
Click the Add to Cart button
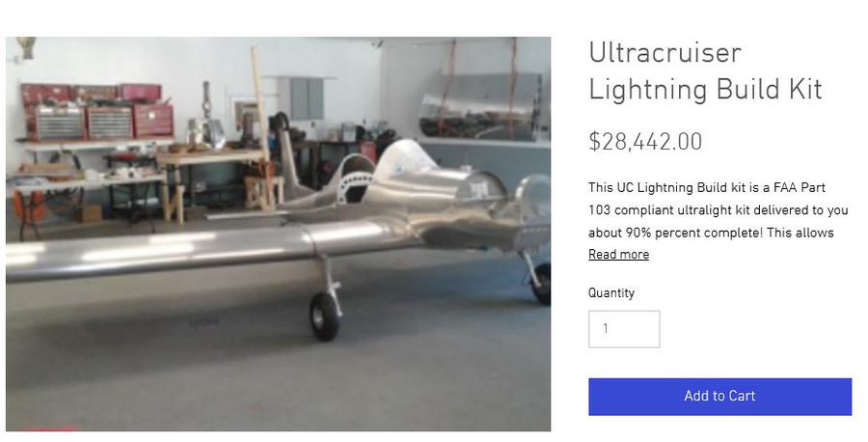tap(719, 397)
